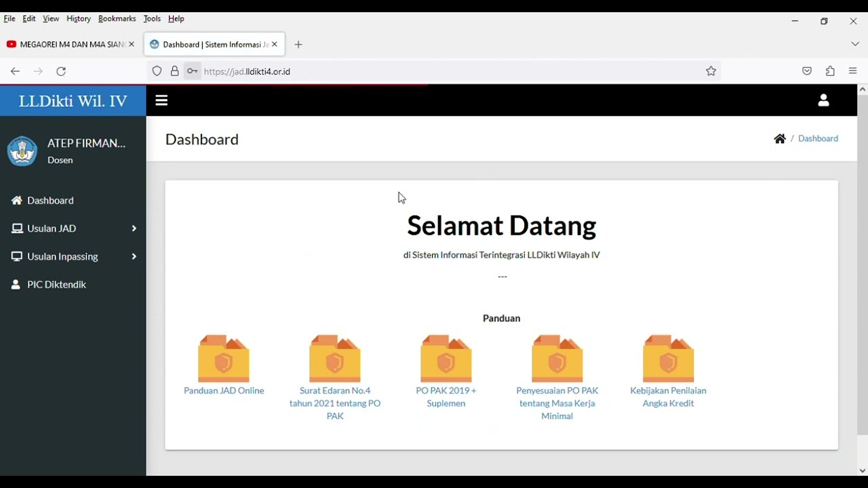This screenshot has width=868, height=488.
Task: Click the forward navigation arrow
Action: 38,71
